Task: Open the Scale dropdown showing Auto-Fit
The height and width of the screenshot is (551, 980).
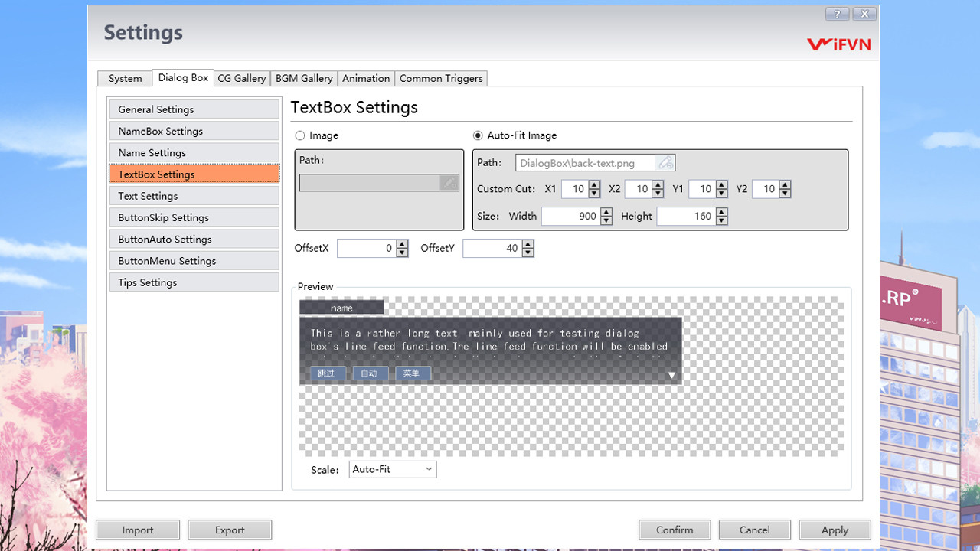Action: 392,469
